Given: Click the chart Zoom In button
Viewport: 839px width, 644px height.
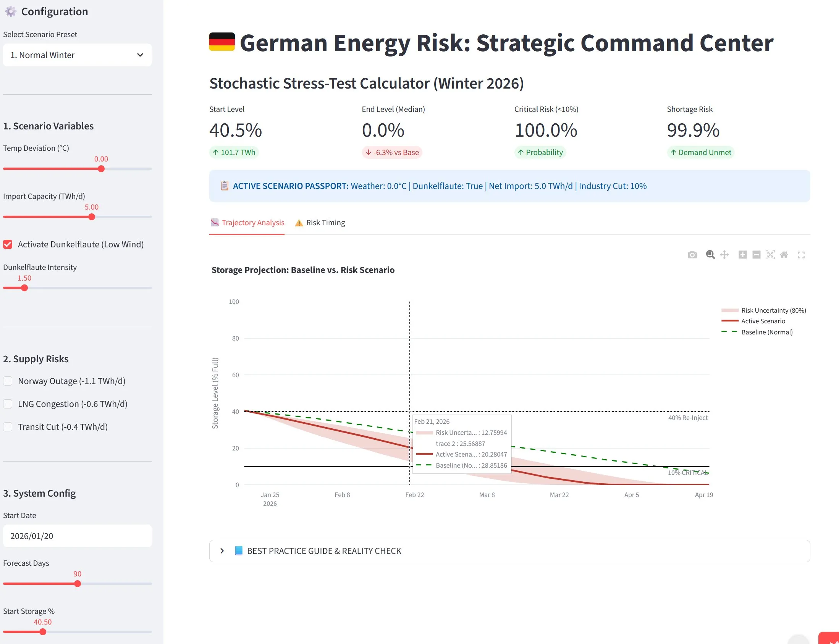Looking at the screenshot, I should 742,255.
